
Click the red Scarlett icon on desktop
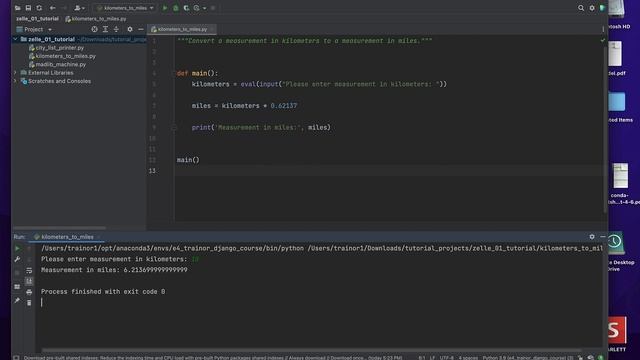pyautogui.click(x=617, y=331)
